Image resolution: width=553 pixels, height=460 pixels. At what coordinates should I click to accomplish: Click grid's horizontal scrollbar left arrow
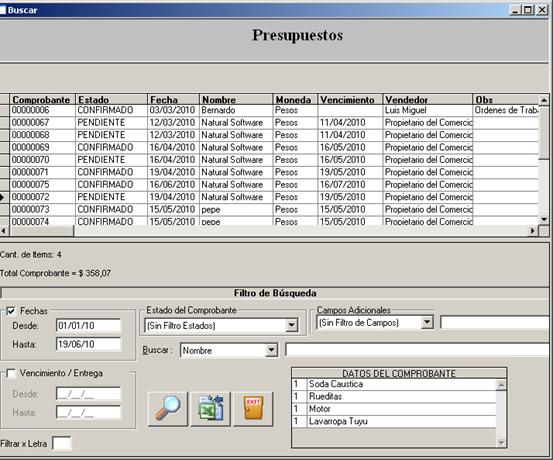point(4,231)
